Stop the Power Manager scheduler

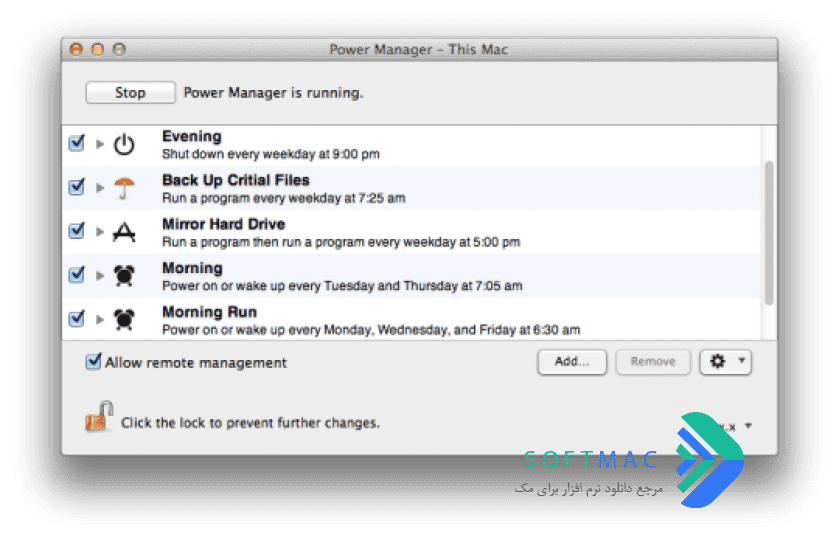130,93
